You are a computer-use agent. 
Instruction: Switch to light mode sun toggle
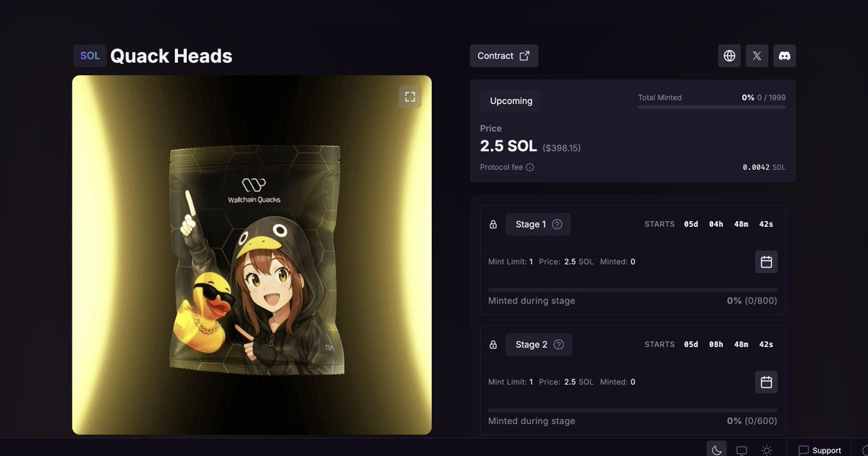(767, 450)
